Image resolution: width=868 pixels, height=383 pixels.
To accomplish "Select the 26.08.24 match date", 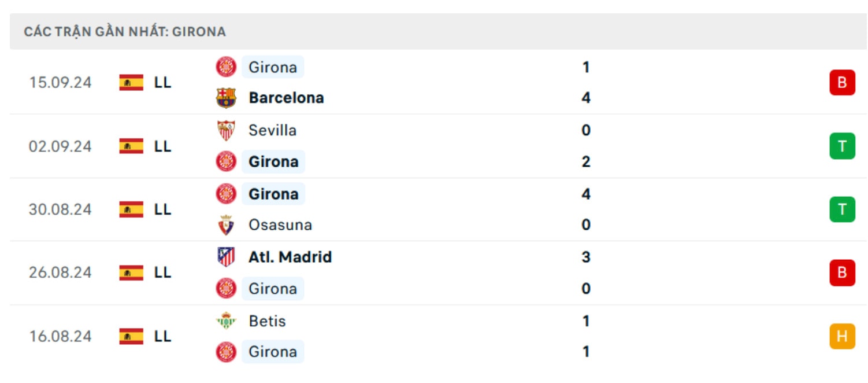I will click(x=60, y=272).
